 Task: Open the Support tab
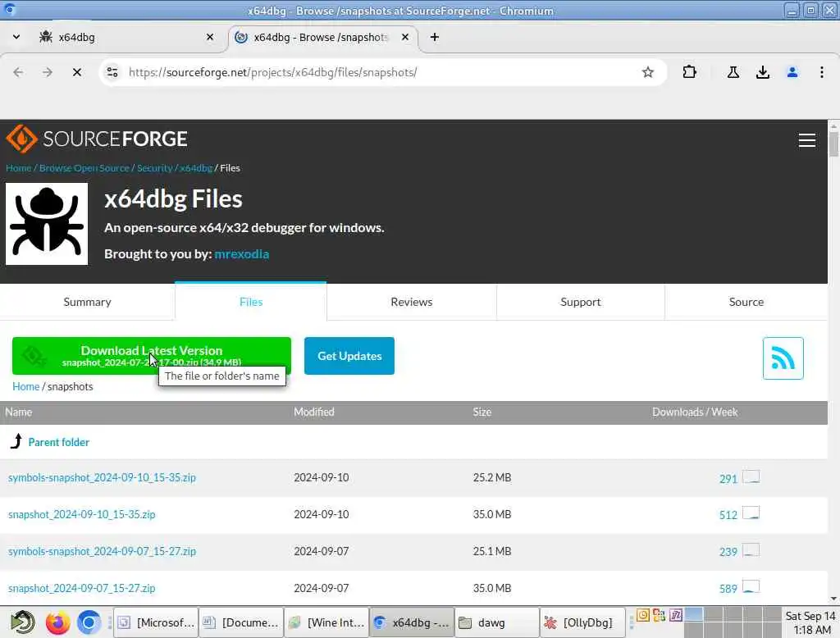click(x=580, y=302)
